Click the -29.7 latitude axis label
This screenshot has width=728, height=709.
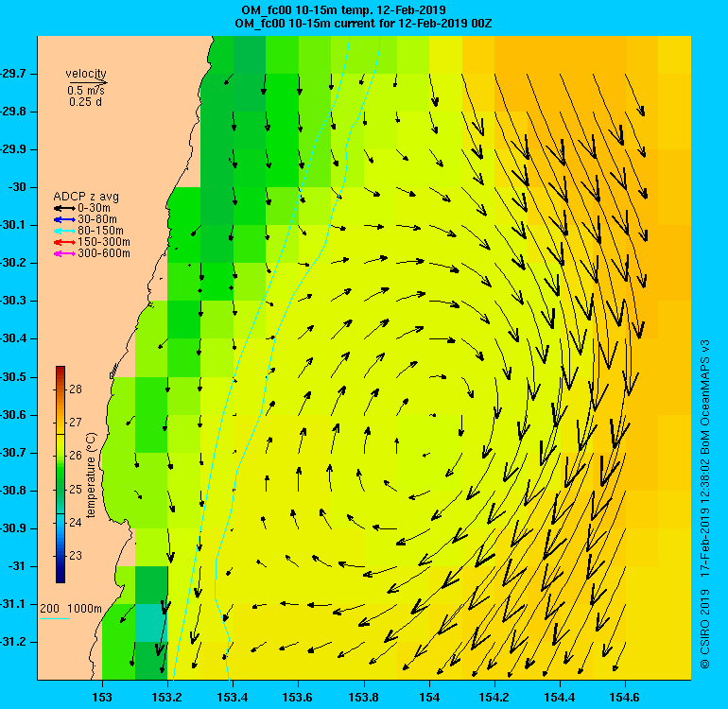(x=13, y=74)
